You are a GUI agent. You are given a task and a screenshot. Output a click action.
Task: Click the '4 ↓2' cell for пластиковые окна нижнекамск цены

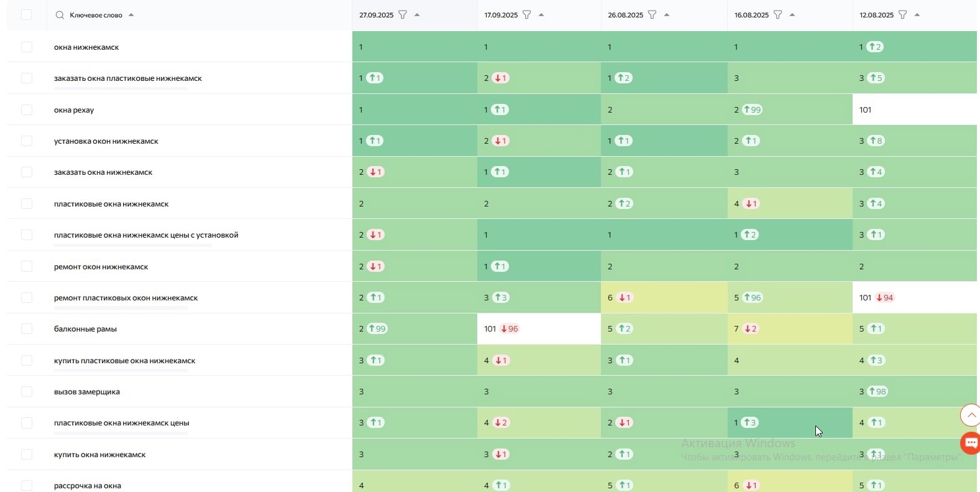point(539,422)
